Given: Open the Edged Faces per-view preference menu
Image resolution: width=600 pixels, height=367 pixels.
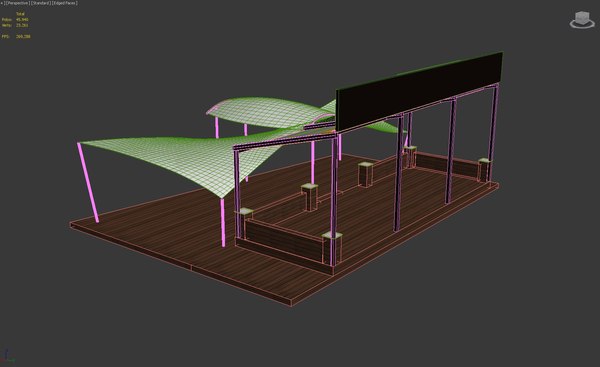Looking at the screenshot, I should (65, 3).
